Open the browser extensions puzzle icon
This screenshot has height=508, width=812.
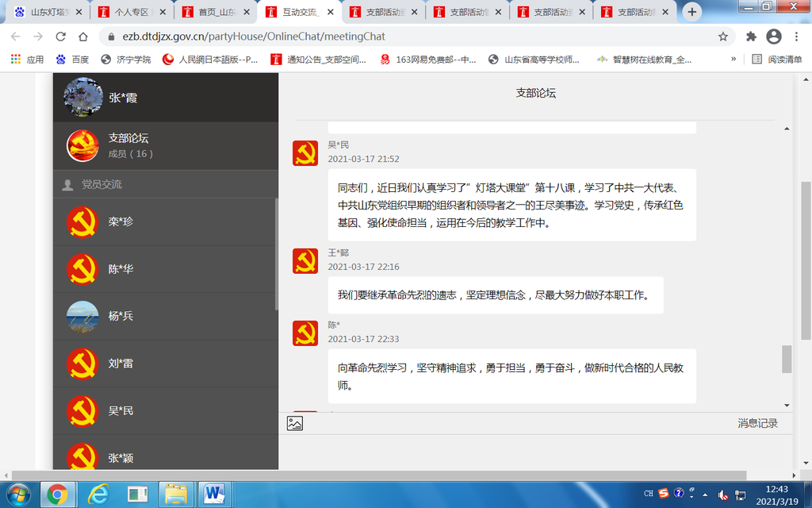(751, 37)
